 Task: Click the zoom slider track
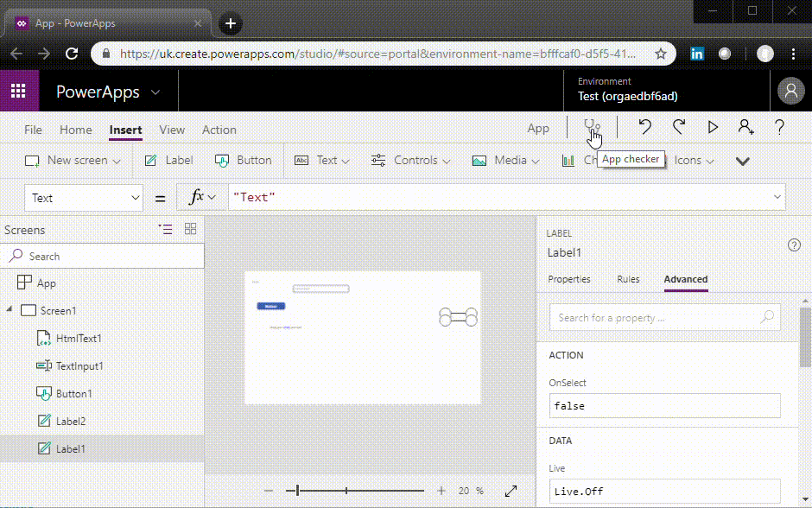[355, 491]
